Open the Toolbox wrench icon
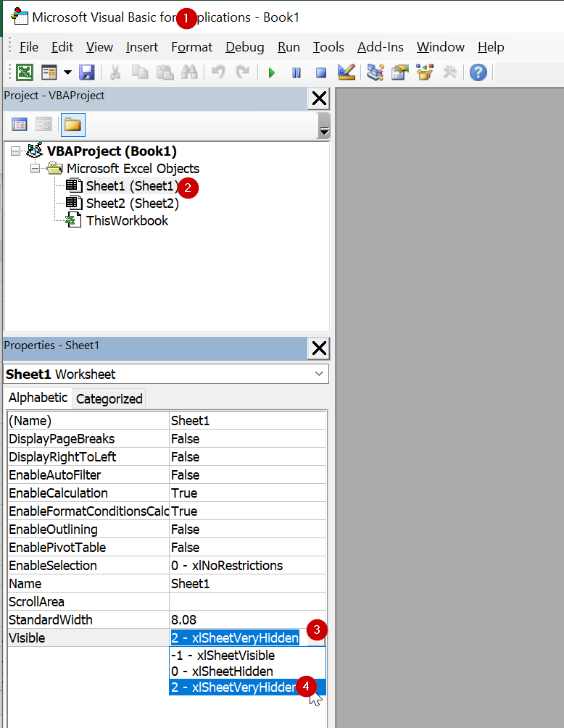564x728 pixels. (x=449, y=72)
